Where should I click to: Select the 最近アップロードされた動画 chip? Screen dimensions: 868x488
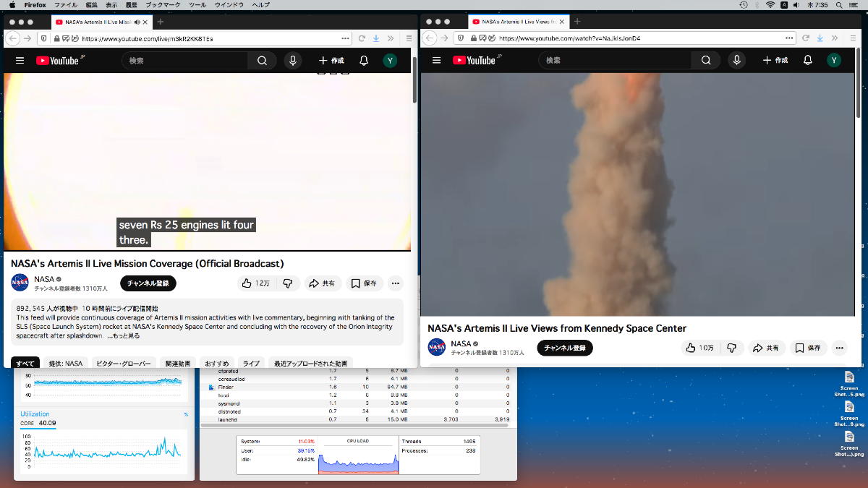[x=310, y=363]
